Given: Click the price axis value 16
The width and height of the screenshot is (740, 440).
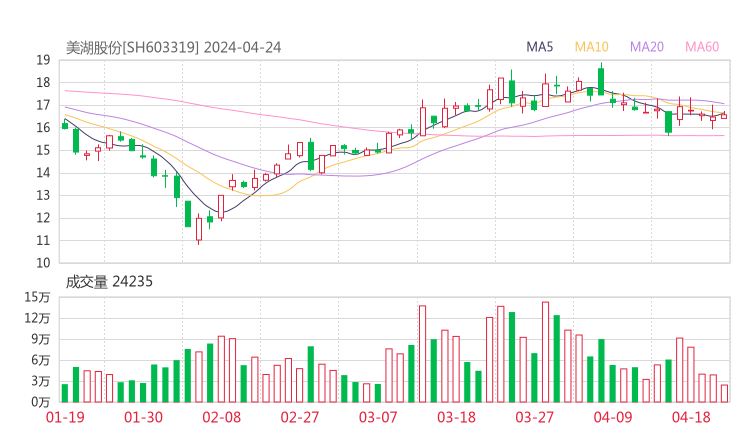Looking at the screenshot, I should (43, 128).
